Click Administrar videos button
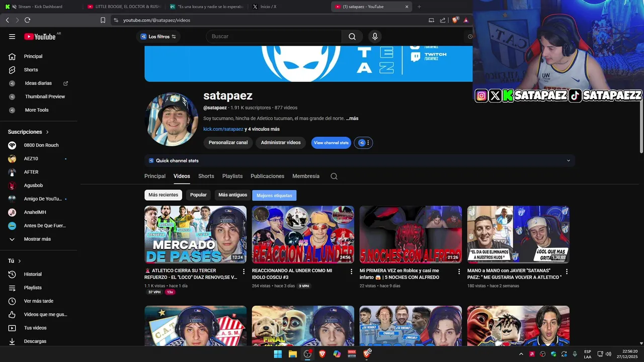Screen dimensions: 644x362 (281, 143)
